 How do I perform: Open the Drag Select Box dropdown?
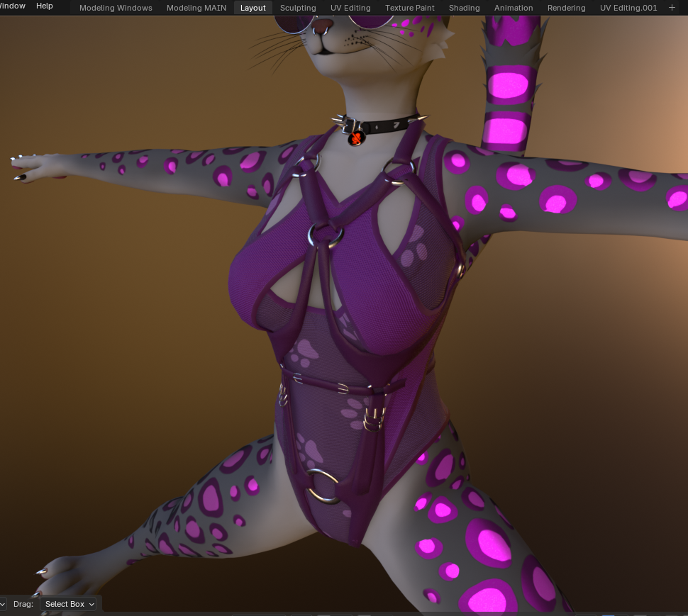[69, 604]
